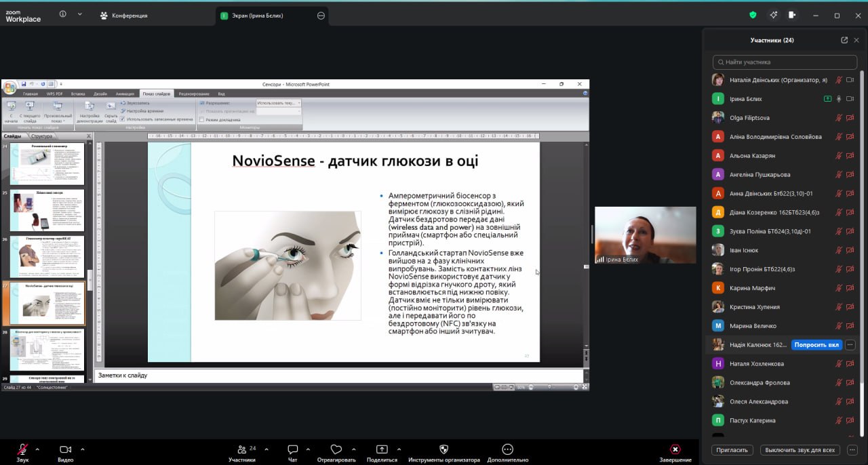Open Инструменты организатора host tools
This screenshot has width=868, height=465.
(444, 452)
